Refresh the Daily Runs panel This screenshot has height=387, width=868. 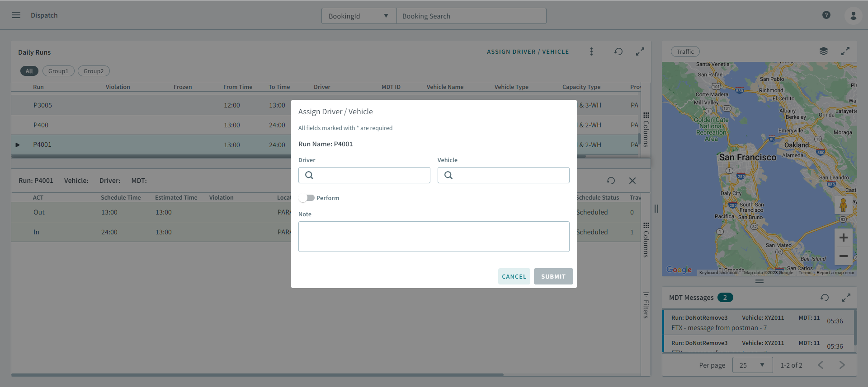click(x=618, y=51)
